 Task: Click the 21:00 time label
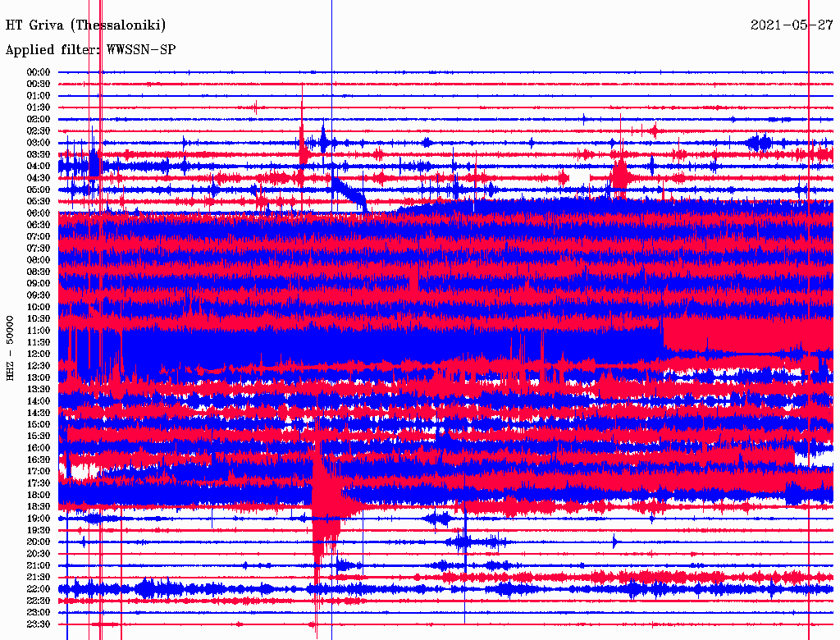(39, 565)
